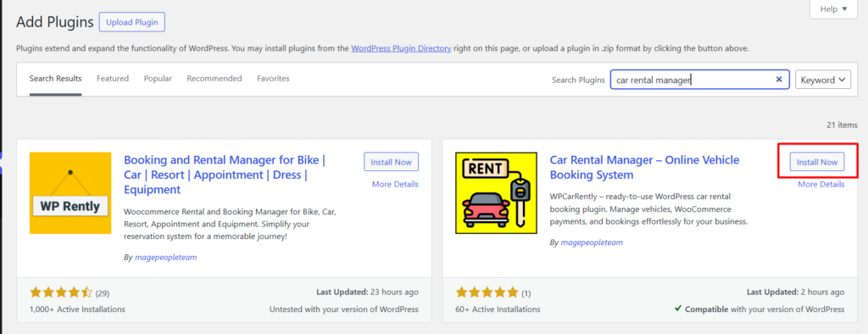Switch to the Popular tab
This screenshot has width=868, height=334.
(158, 79)
